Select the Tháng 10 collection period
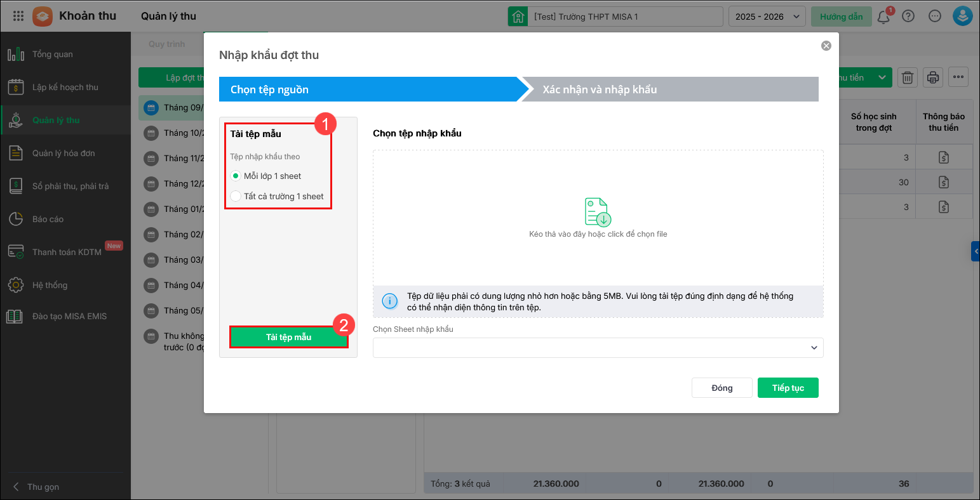 [171, 133]
